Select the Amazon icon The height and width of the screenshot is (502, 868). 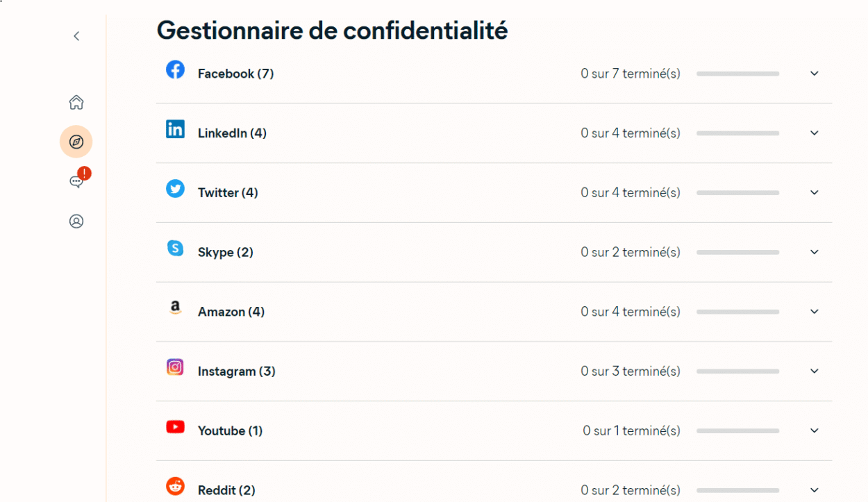[175, 308]
